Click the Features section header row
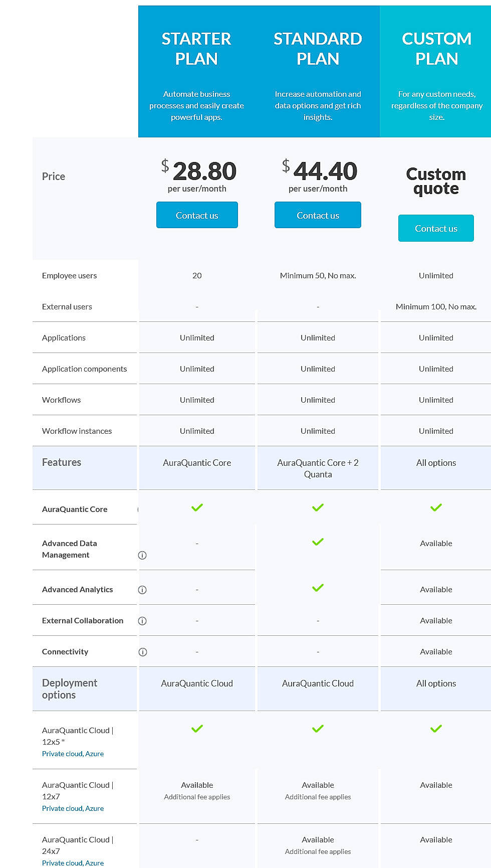 (x=62, y=462)
